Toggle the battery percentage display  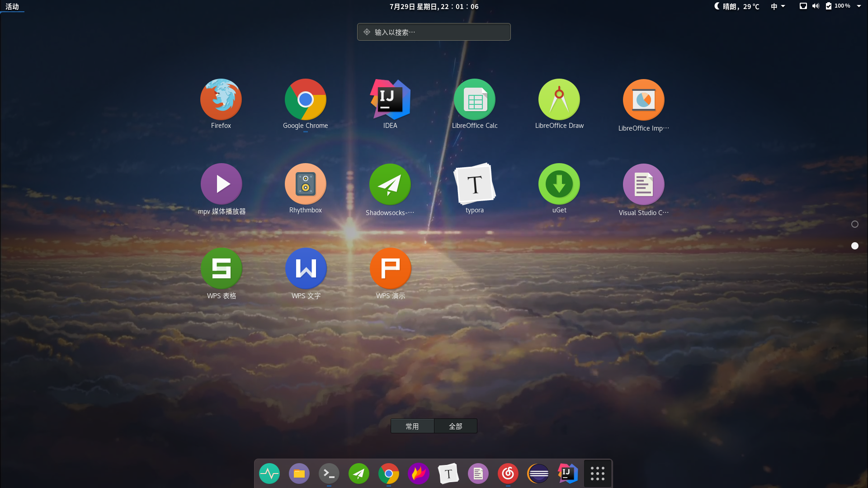point(839,6)
